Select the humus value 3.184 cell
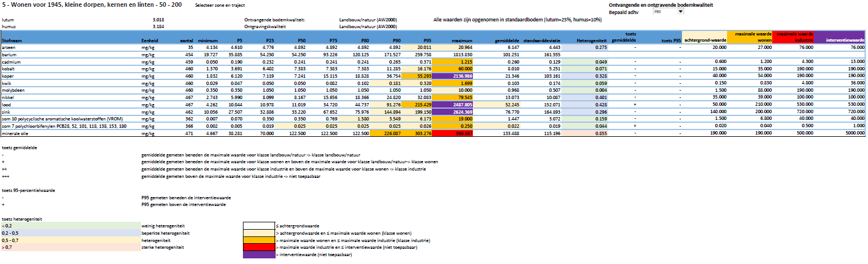868x264 pixels. tap(158, 26)
